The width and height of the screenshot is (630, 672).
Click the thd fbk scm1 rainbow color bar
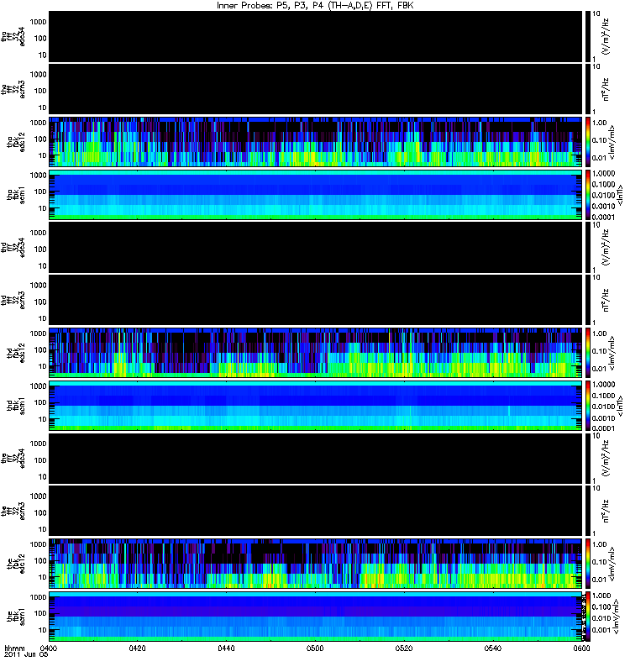pos(587,406)
